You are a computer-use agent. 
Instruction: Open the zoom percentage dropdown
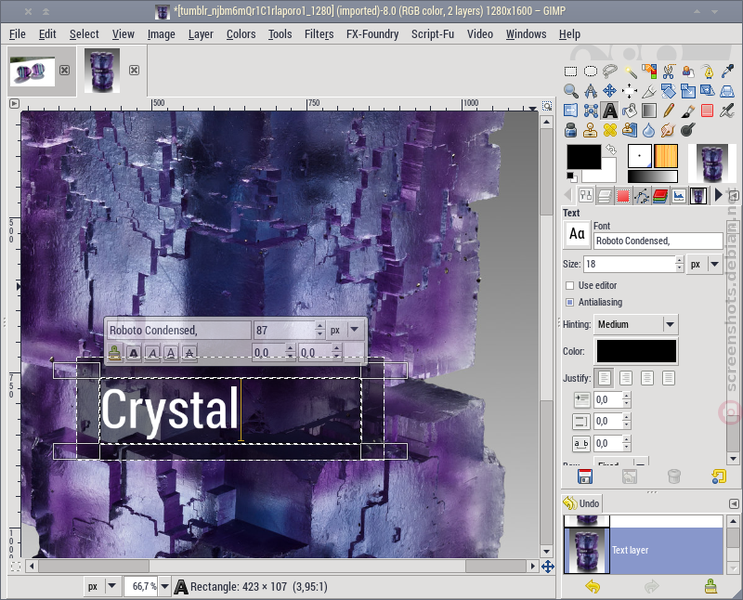(165, 586)
